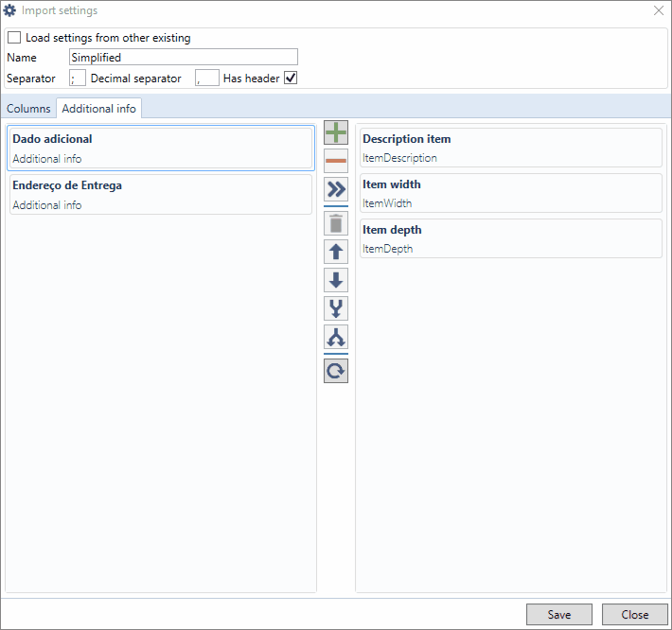Viewport: 672px width, 630px height.
Task: Switch to the Columns tab
Action: click(28, 109)
